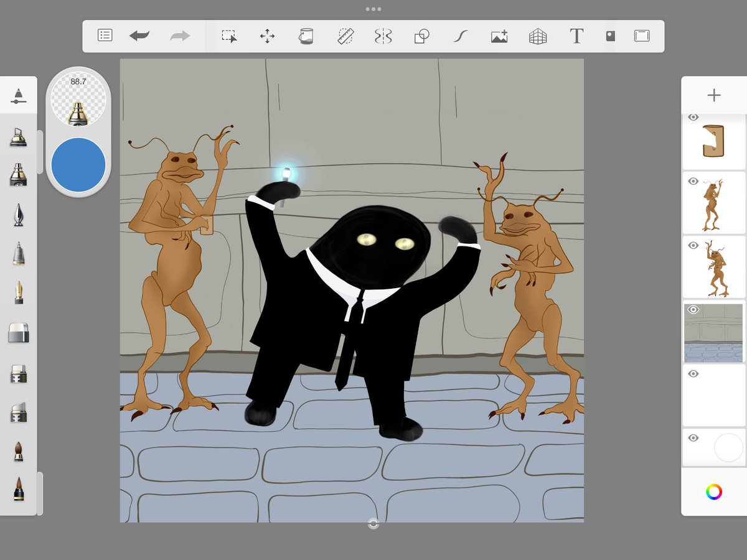Viewport: 747px width, 560px height.
Task: Hide the stone wall background layer
Action: tap(693, 310)
